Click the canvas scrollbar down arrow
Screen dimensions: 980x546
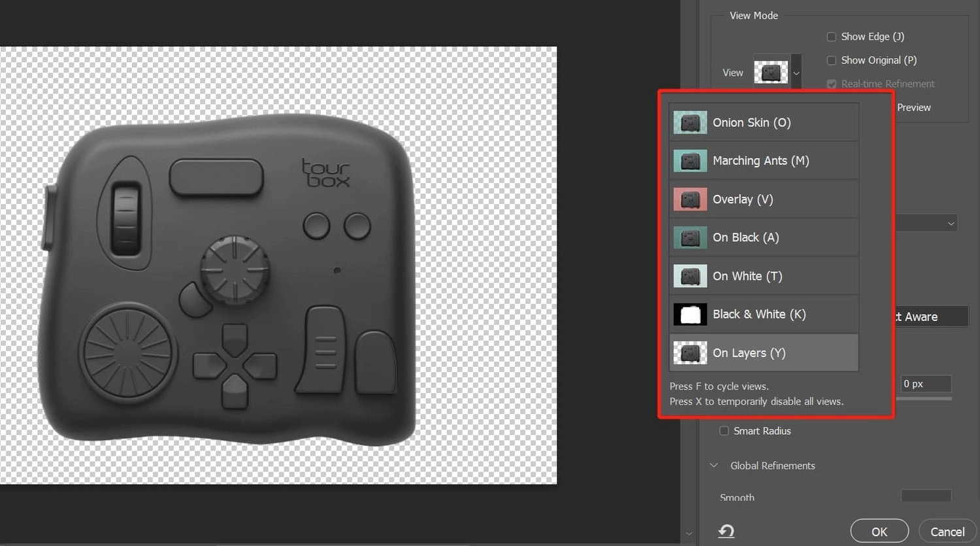[x=689, y=534]
